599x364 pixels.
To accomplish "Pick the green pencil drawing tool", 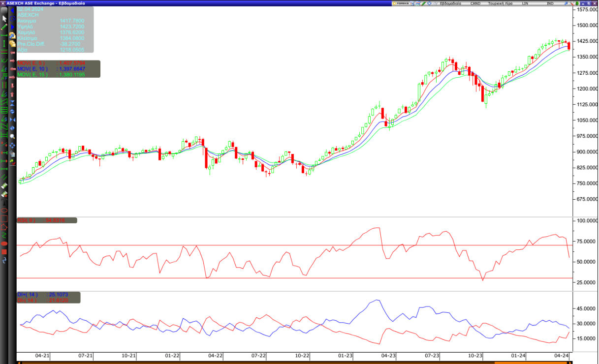I will (4, 27).
